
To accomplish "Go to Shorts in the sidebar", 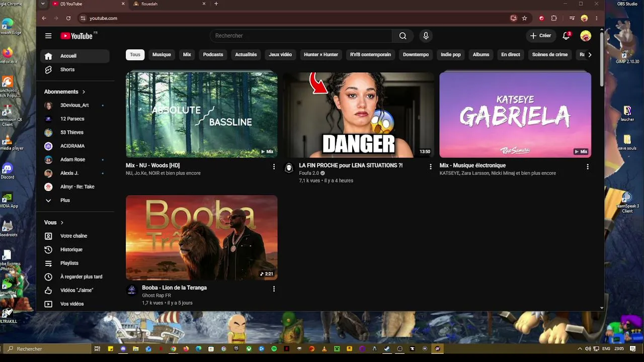I will 75,69.
